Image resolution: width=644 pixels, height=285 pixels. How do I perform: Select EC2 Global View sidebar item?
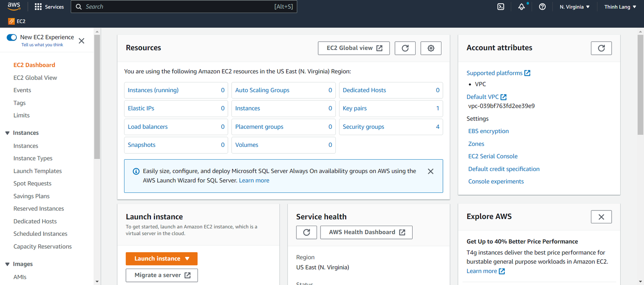pos(35,78)
